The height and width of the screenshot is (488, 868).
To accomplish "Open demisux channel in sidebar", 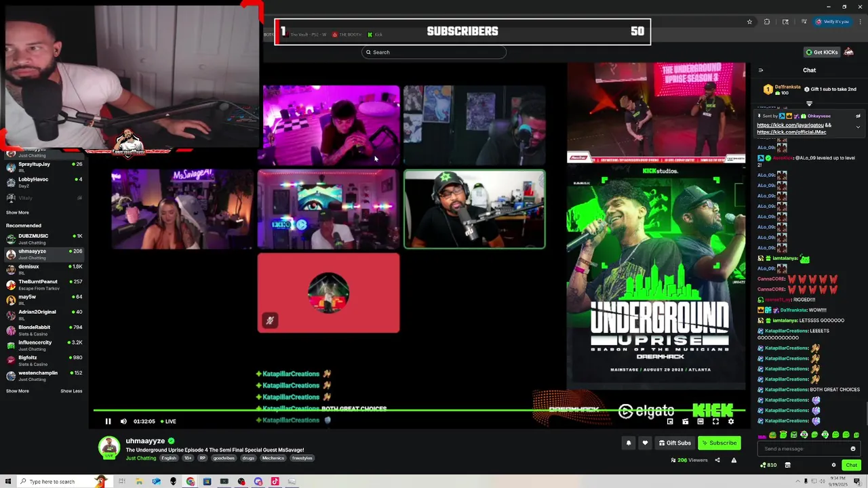I will coord(44,270).
